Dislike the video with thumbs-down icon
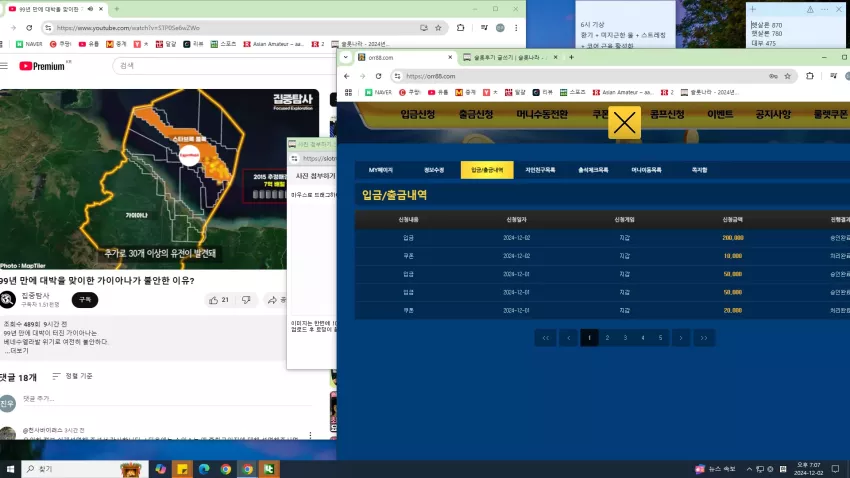Screen dimensions: 850x478 tap(246, 300)
